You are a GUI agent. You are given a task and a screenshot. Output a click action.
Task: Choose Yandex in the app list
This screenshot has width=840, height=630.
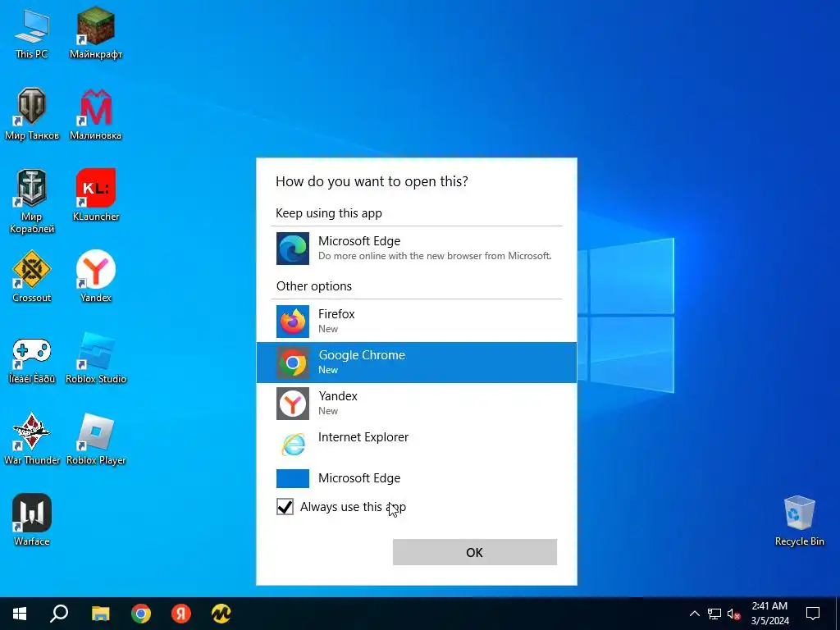tap(417, 403)
